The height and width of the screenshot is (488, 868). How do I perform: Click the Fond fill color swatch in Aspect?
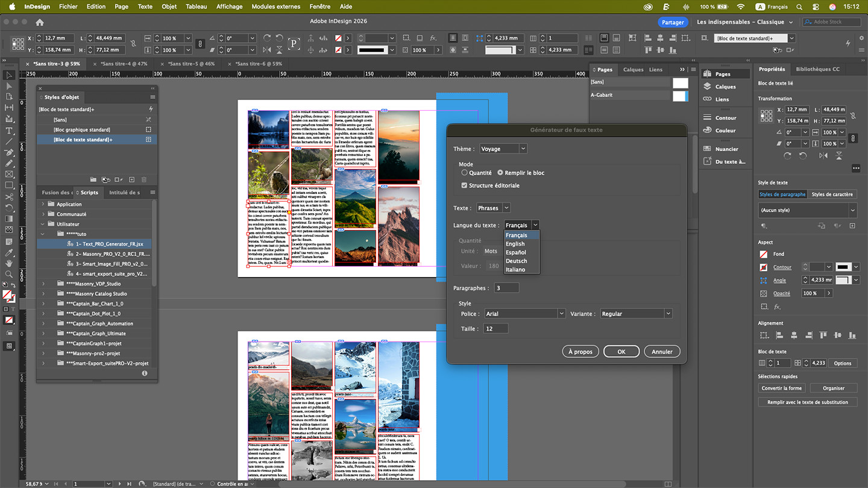coord(764,254)
